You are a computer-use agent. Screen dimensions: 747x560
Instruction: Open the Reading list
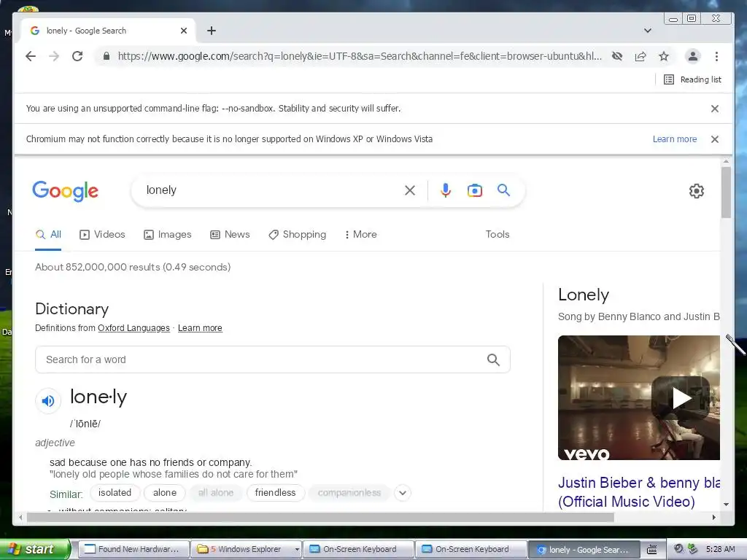(692, 79)
